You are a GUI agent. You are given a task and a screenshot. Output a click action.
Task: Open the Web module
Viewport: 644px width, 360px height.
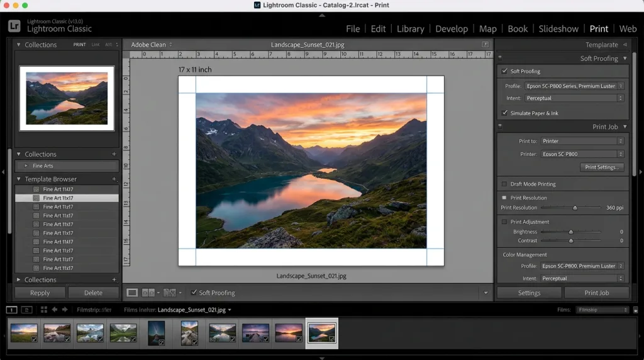[628, 29]
